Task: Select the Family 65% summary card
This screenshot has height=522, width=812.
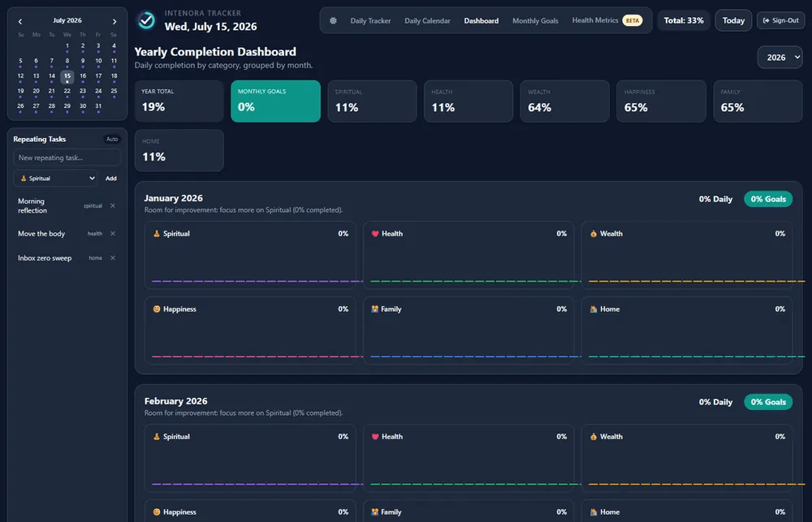Action: [x=758, y=101]
